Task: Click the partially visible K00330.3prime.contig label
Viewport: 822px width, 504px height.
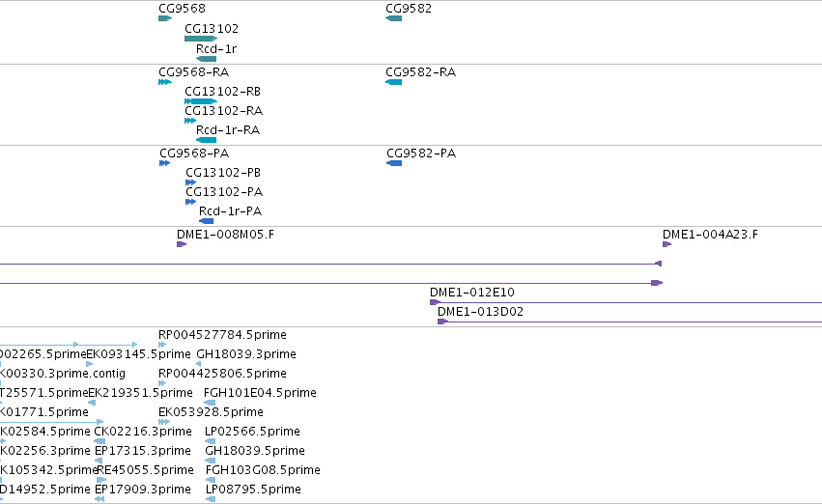Action: coord(63,374)
